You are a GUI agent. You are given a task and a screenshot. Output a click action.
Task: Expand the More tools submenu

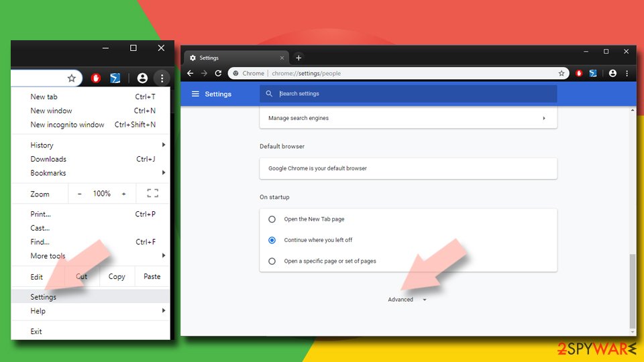click(x=164, y=255)
